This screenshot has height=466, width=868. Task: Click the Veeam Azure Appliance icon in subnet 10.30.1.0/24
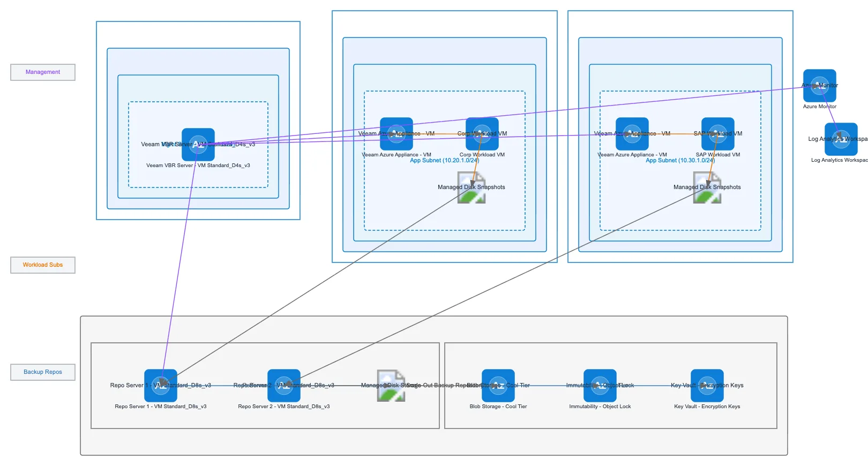point(632,134)
